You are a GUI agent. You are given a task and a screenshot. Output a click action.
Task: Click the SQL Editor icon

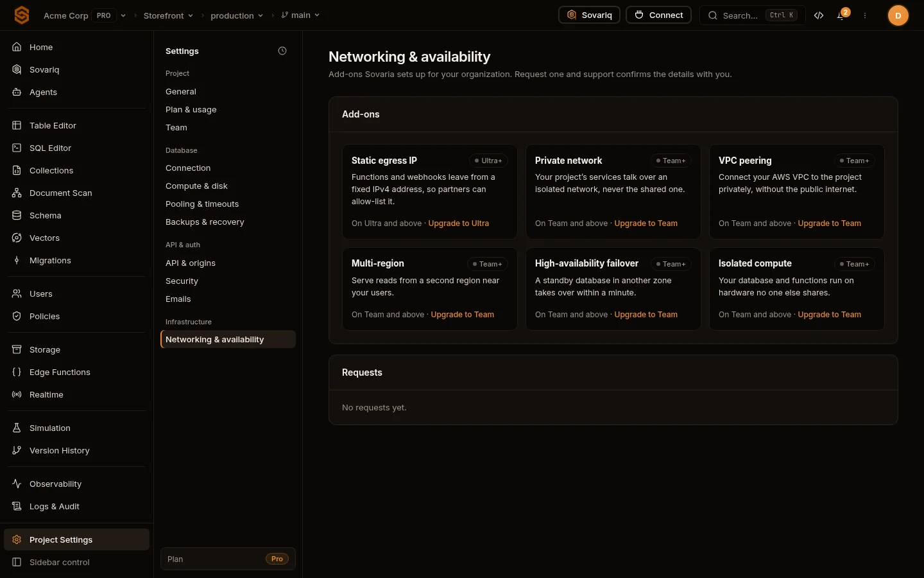[17, 148]
